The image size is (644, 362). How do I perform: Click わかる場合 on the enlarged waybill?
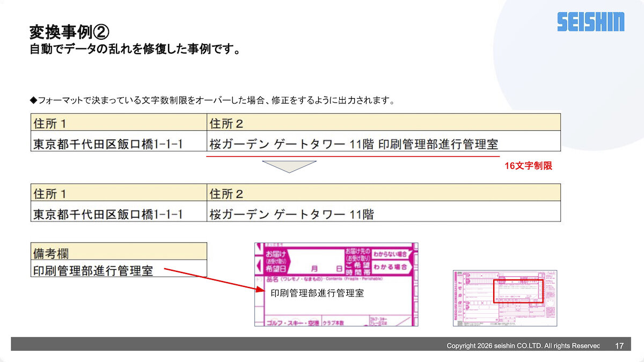[390, 267]
